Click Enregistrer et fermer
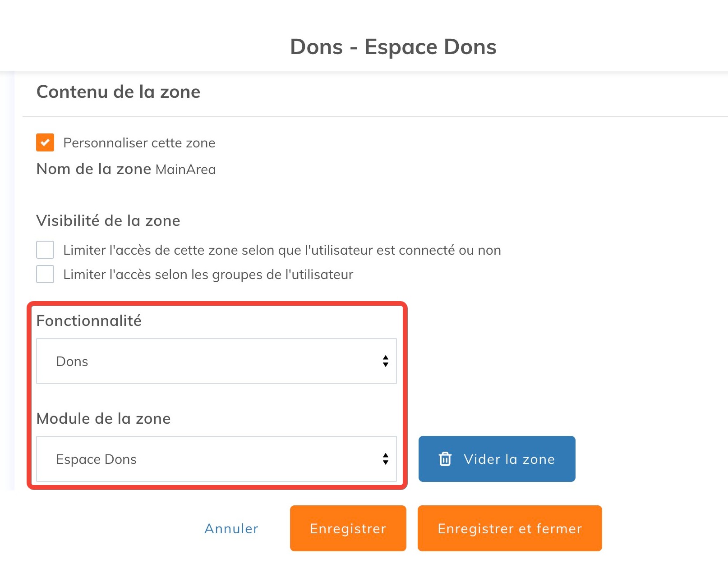728x577 pixels. pyautogui.click(x=510, y=528)
